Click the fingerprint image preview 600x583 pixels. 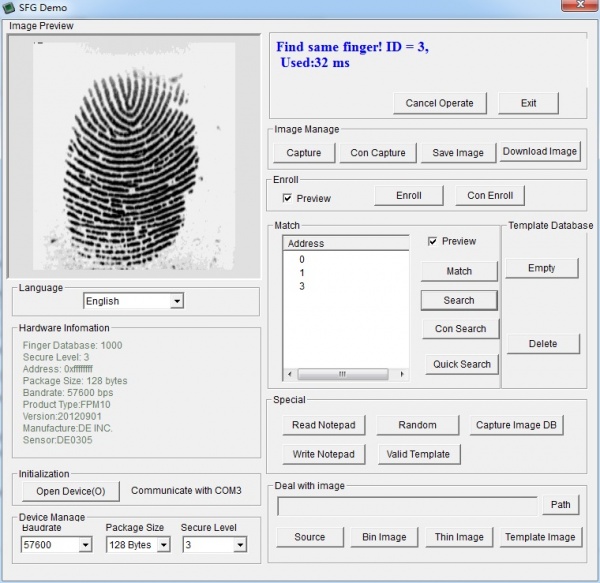pos(134,156)
